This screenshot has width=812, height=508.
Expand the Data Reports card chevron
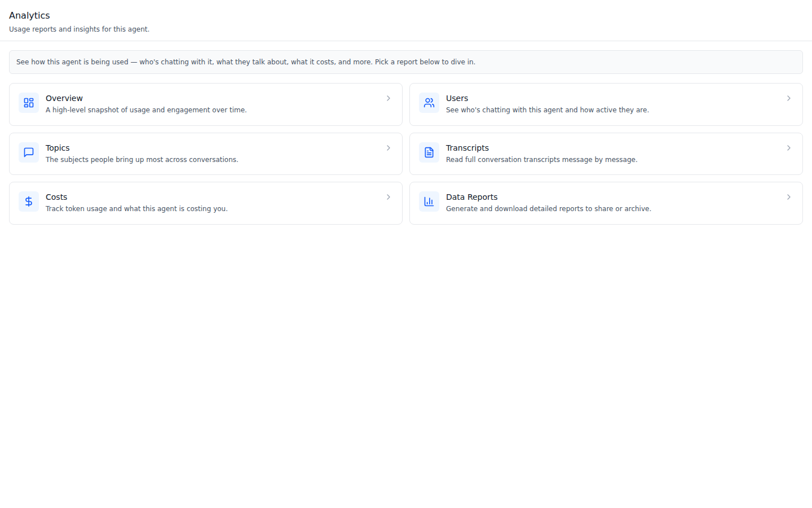(x=789, y=197)
